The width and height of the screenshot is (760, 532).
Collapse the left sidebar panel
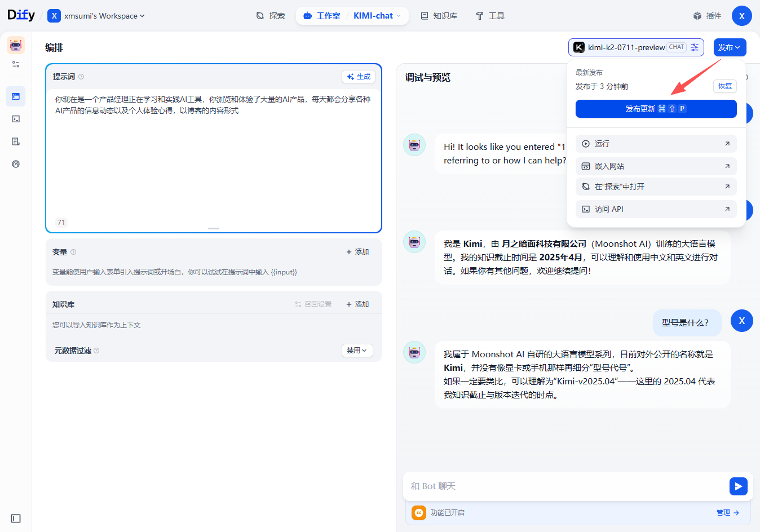16,518
